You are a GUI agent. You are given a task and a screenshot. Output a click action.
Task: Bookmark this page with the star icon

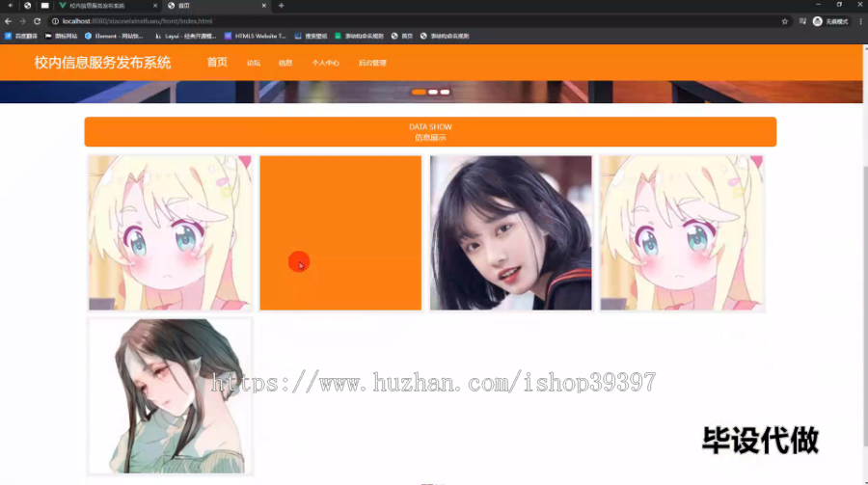[784, 21]
